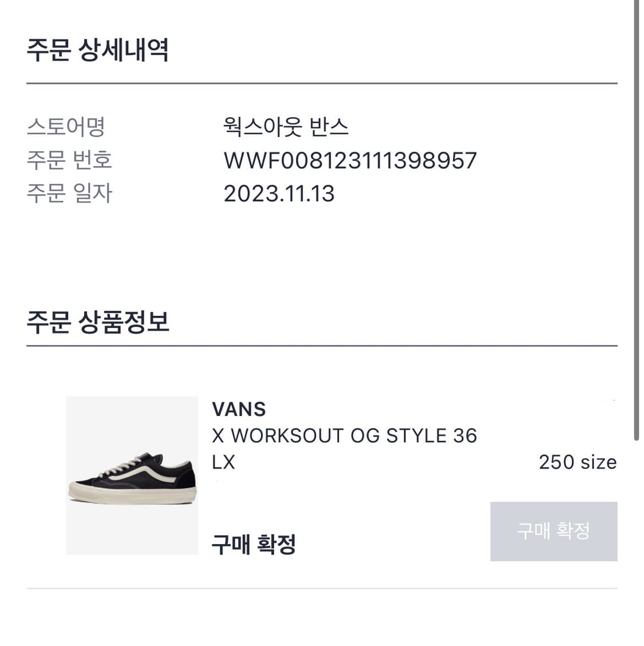Select the X WORKSOUT OG STYLE 36 product title
The image size is (644, 646).
(344, 435)
